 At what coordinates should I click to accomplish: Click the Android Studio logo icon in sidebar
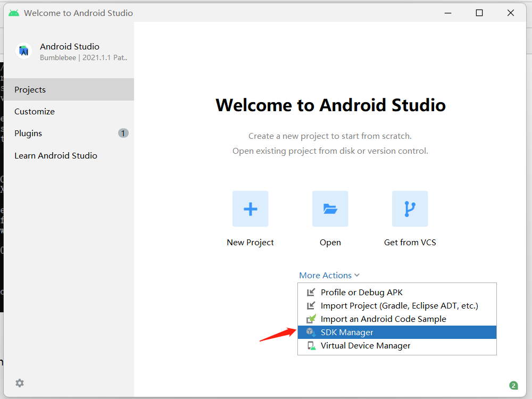(24, 51)
